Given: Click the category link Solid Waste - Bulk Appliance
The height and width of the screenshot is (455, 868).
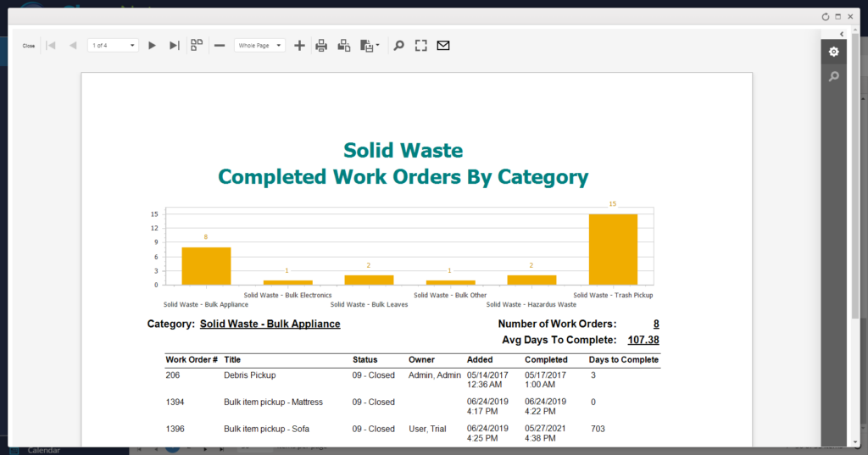Looking at the screenshot, I should [x=270, y=324].
